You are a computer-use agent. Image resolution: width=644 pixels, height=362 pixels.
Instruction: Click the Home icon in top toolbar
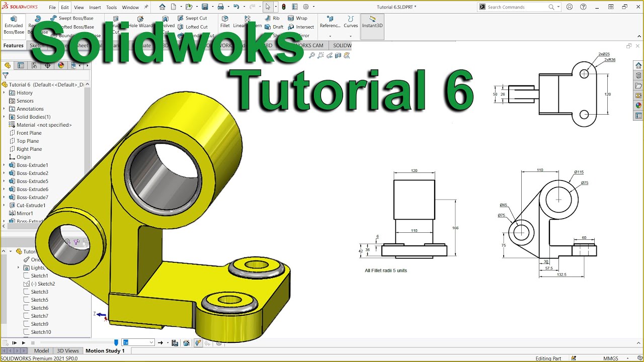point(162,7)
